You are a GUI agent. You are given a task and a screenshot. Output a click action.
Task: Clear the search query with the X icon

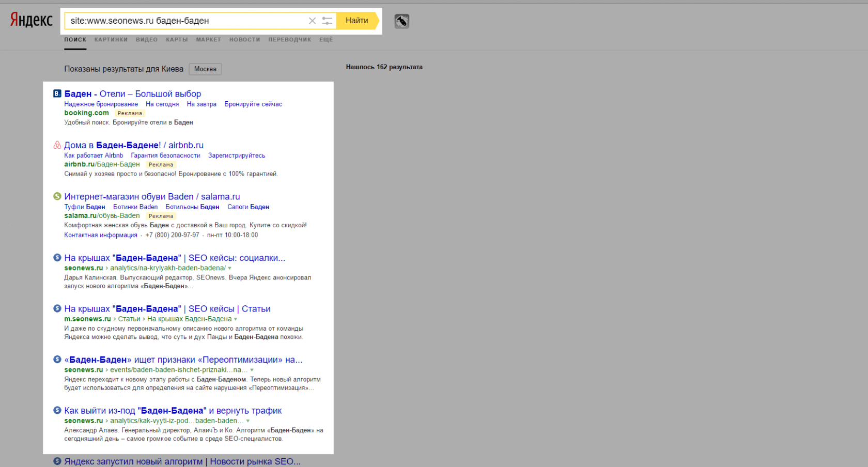coord(312,21)
